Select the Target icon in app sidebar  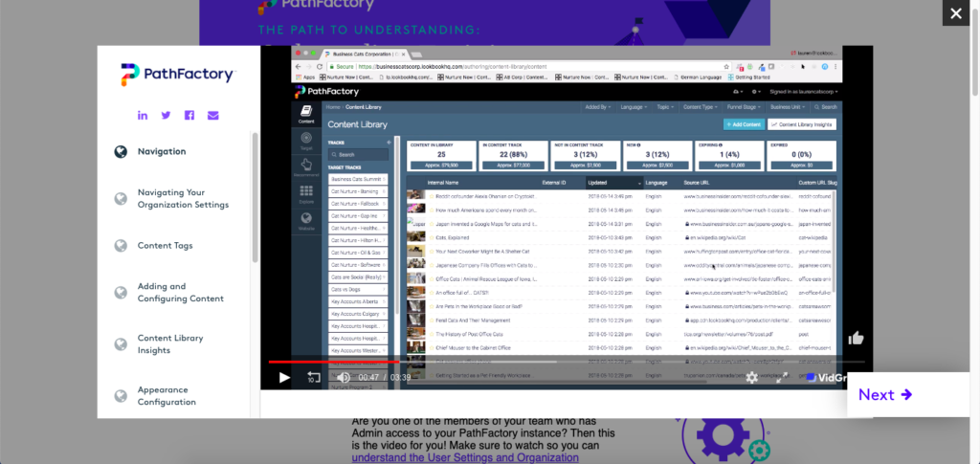[306, 142]
